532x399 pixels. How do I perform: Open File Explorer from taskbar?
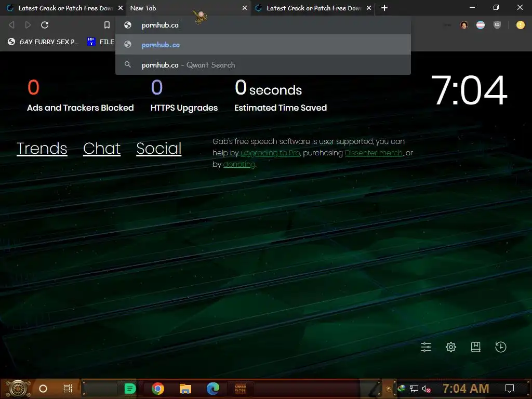[185, 389]
